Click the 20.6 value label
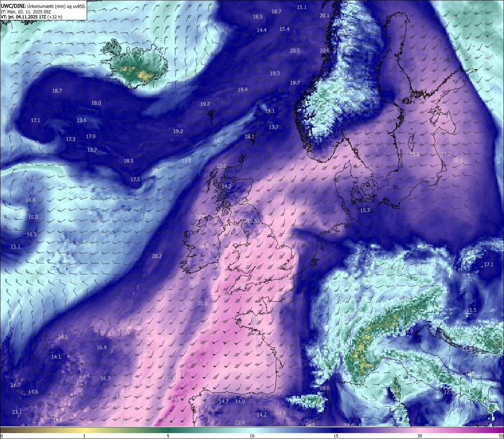 324,51
